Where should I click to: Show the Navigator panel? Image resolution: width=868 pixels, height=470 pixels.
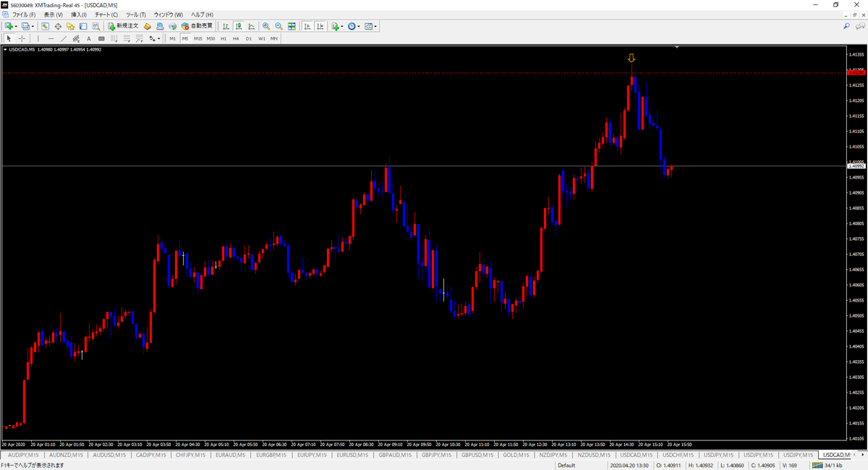[70, 26]
